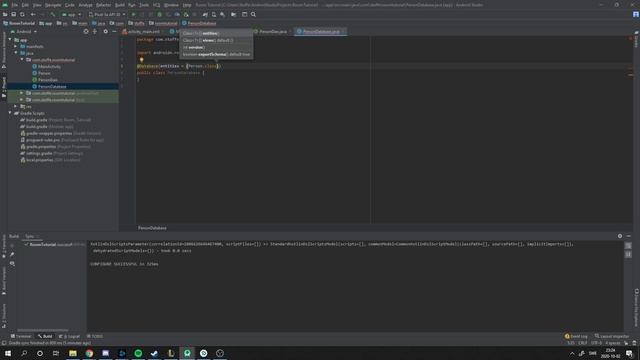Click the green hammer Make Project icon
640x360 pixels.
click(53, 14)
